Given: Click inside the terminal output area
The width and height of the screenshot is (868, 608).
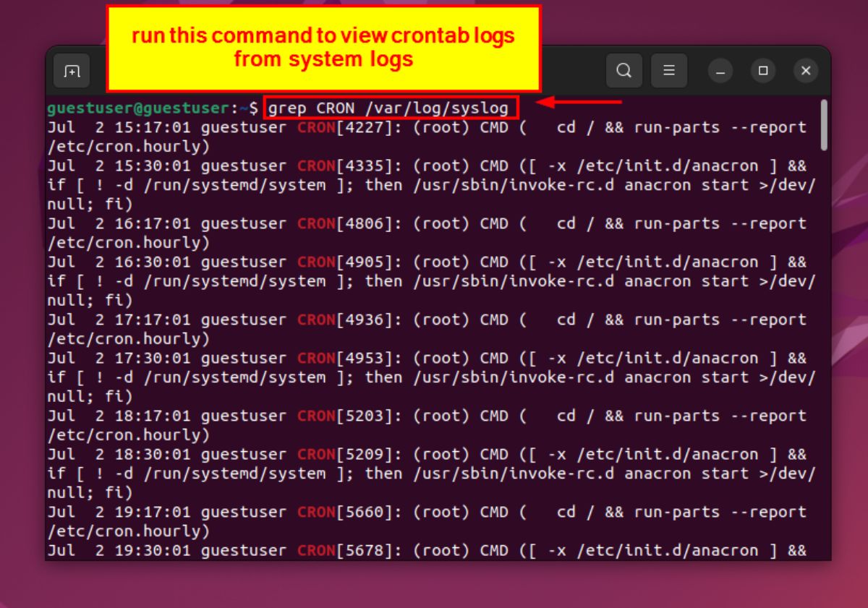Looking at the screenshot, I should tap(434, 325).
